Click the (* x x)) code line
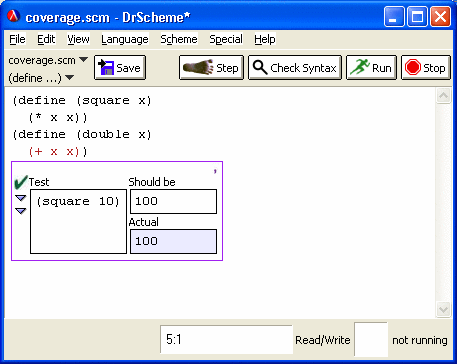Screen dimensions: 457x364 (58, 118)
